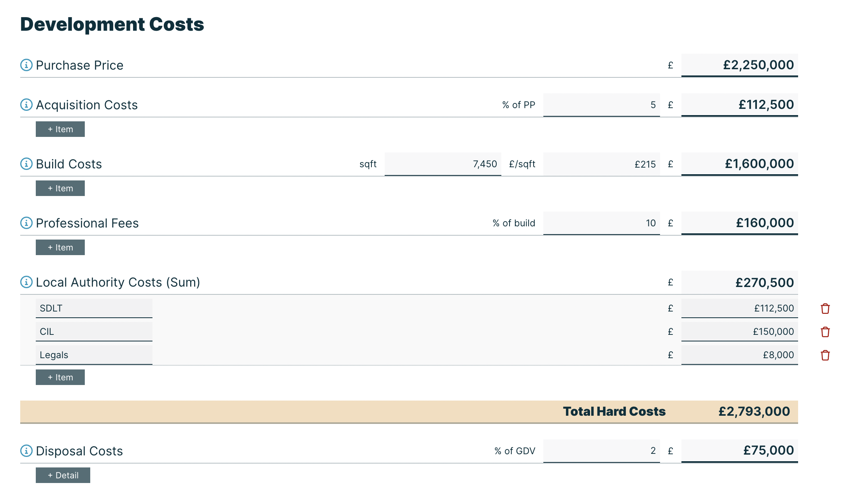Delete the SDLT line item

[x=825, y=308]
